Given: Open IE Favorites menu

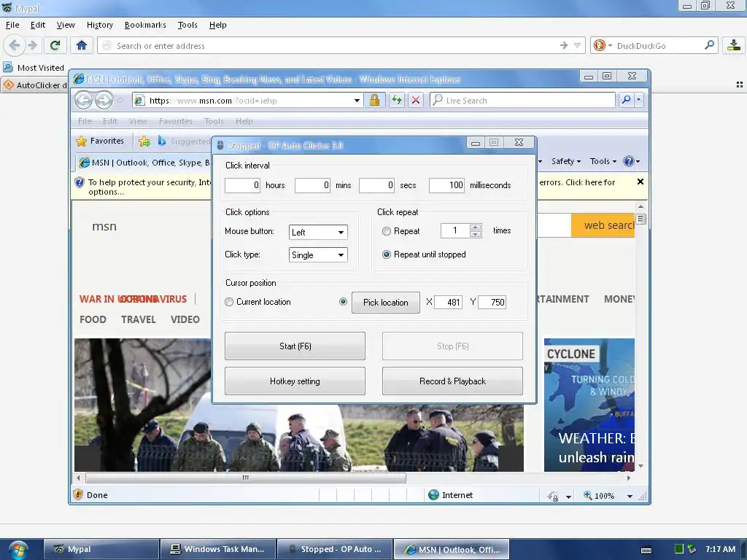Looking at the screenshot, I should 175,121.
